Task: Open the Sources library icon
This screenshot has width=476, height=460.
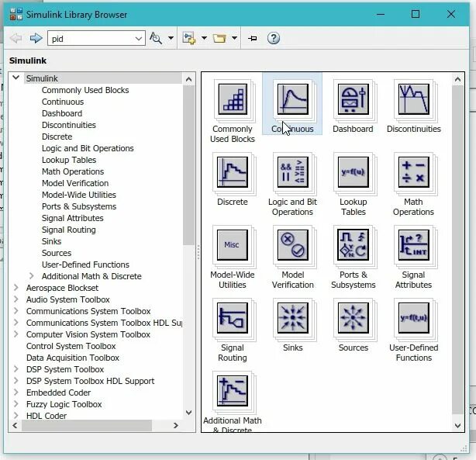Action: [354, 318]
